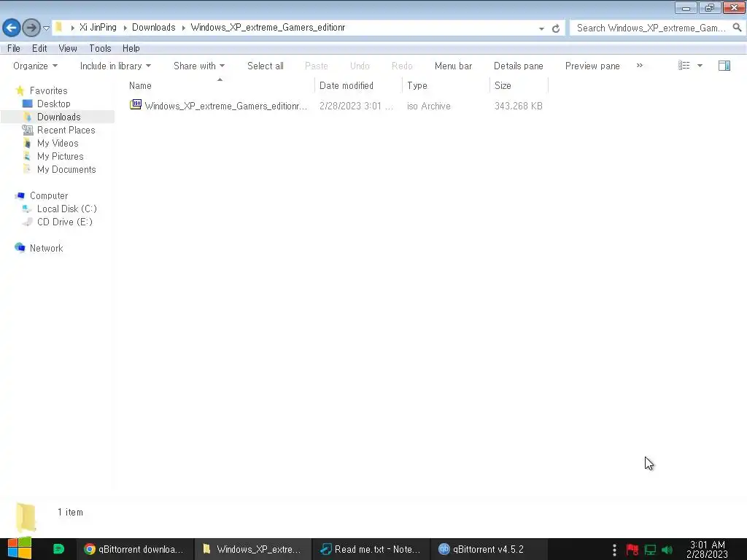Open the Help menu
The height and width of the screenshot is (560, 747).
[131, 48]
